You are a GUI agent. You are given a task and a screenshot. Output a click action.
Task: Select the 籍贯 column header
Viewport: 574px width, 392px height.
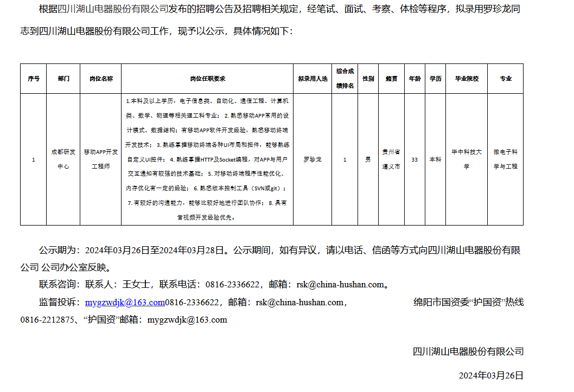391,79
